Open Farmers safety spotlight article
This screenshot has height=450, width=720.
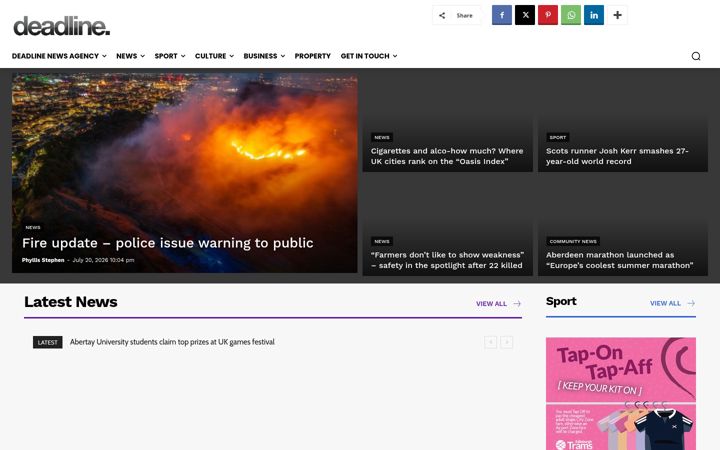pos(447,260)
